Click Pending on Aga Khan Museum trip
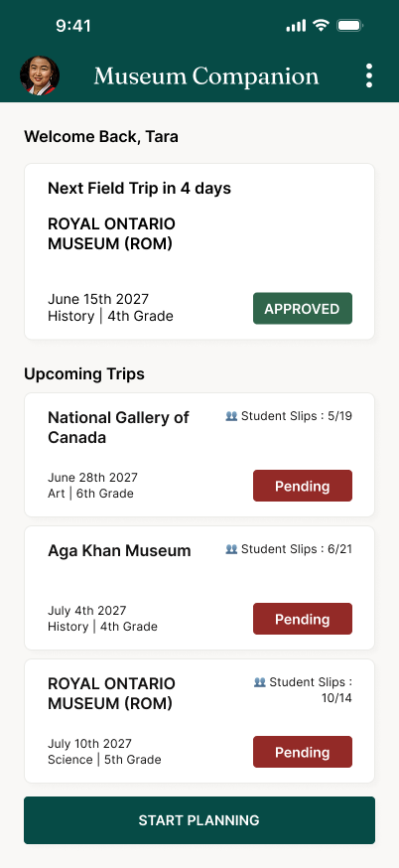 pyautogui.click(x=303, y=619)
